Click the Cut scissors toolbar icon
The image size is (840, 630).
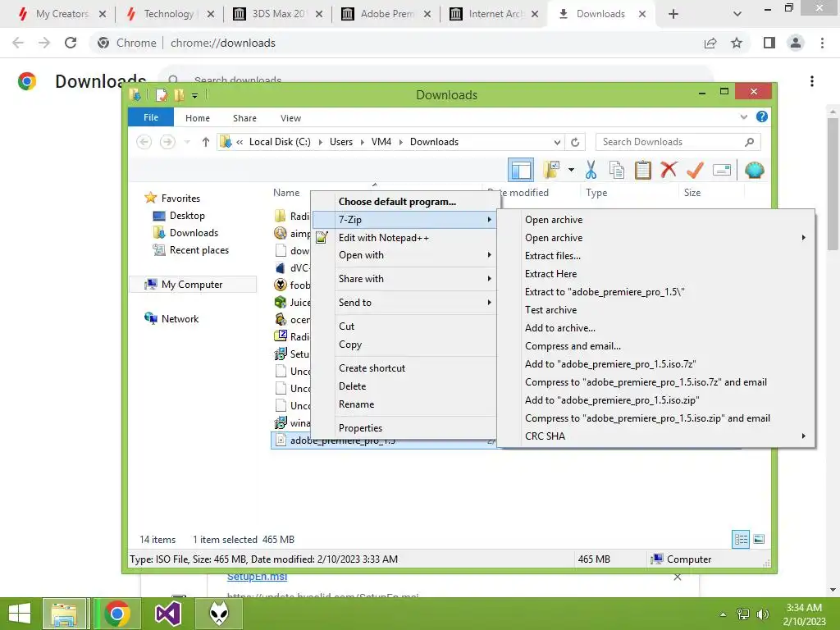pos(591,171)
